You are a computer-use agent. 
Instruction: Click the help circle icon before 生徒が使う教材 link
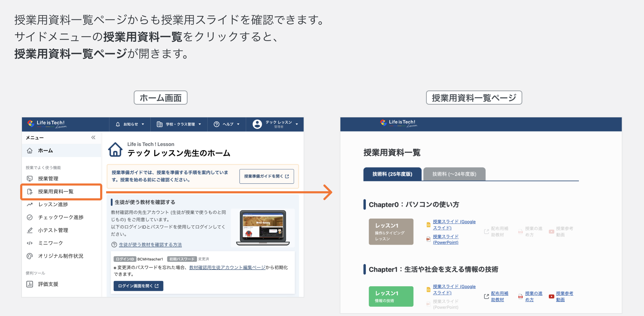point(114,245)
